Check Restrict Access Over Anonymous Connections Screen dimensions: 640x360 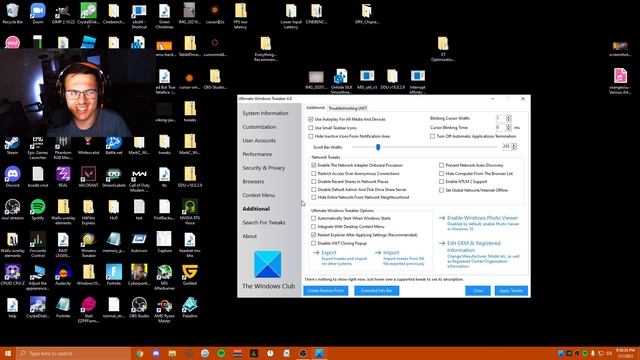[x=314, y=173]
